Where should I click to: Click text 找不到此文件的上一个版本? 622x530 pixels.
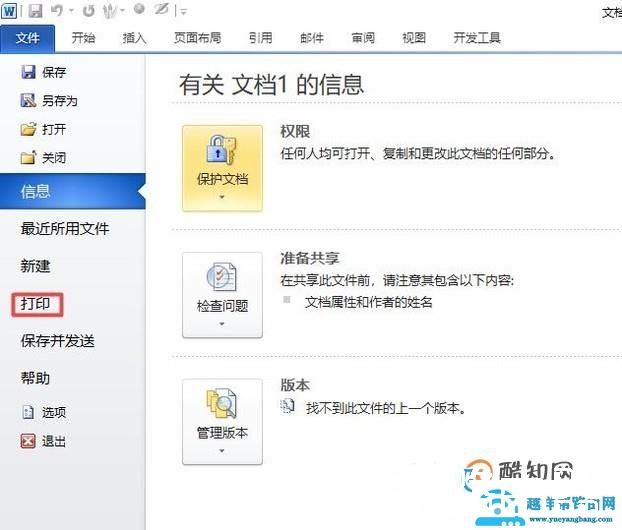(x=386, y=408)
